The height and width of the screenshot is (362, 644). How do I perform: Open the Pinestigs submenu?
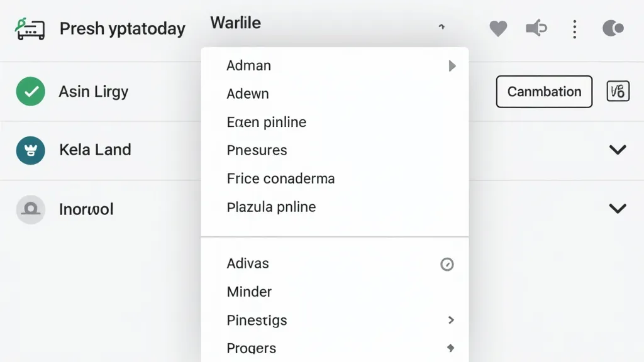click(x=450, y=320)
